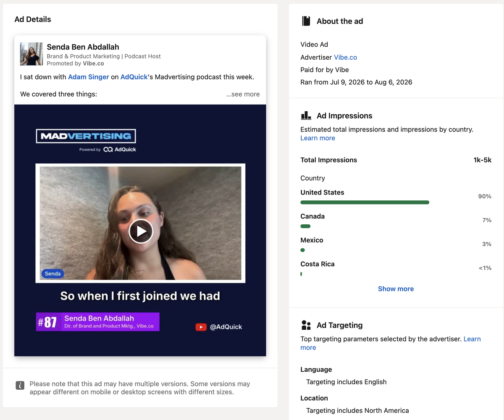
Task: Open Senda Ben Abdallah's profile photo
Action: pos(31,54)
